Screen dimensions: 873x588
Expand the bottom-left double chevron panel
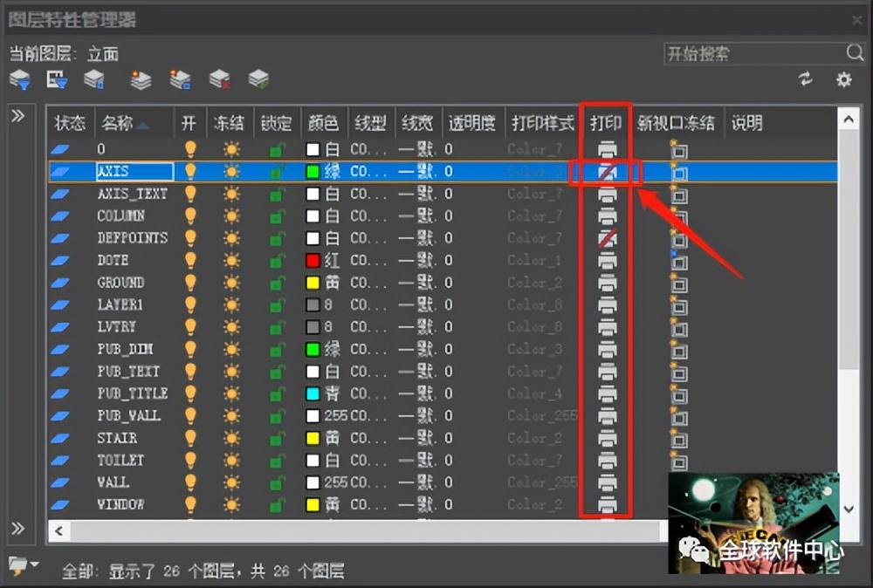[x=17, y=528]
